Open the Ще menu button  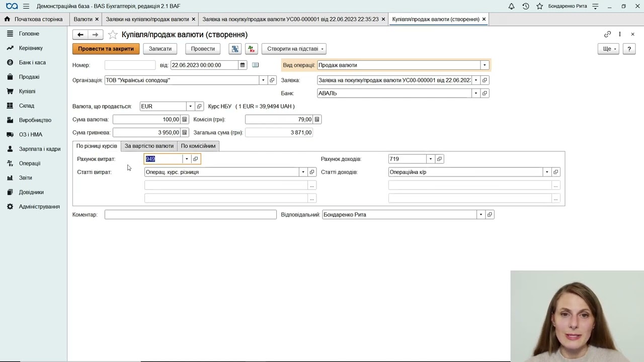coord(608,49)
